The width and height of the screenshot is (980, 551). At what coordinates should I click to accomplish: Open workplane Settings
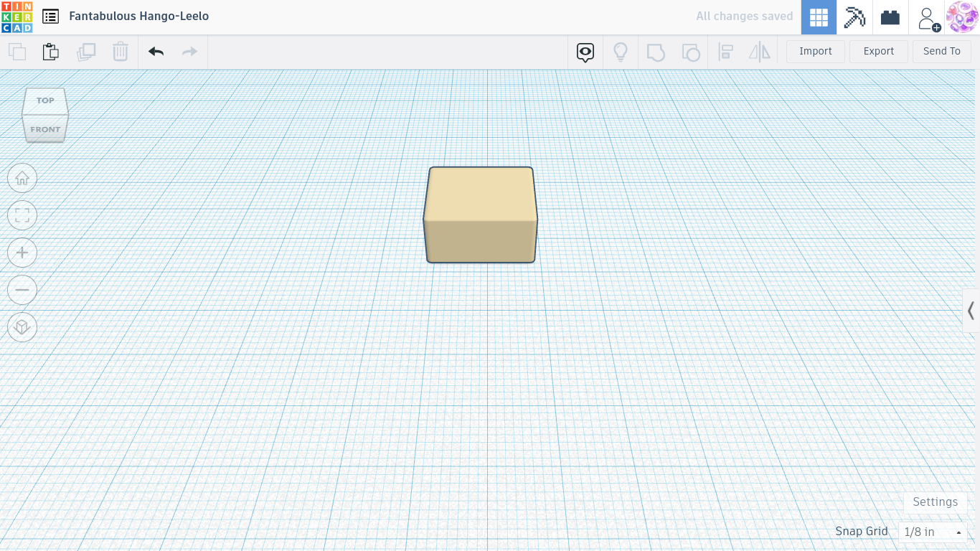(935, 502)
